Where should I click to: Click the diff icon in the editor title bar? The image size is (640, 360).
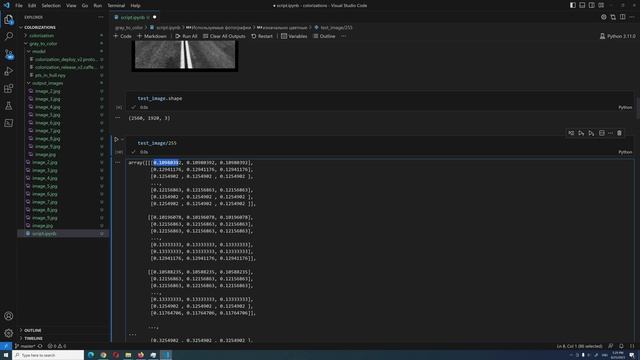[x=613, y=17]
